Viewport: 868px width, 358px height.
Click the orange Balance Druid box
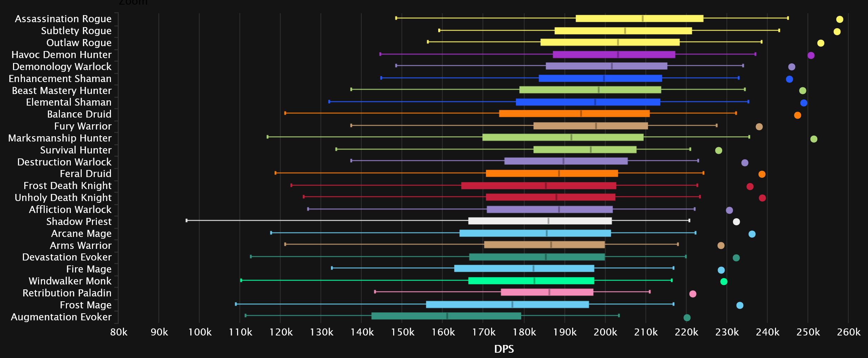(574, 113)
